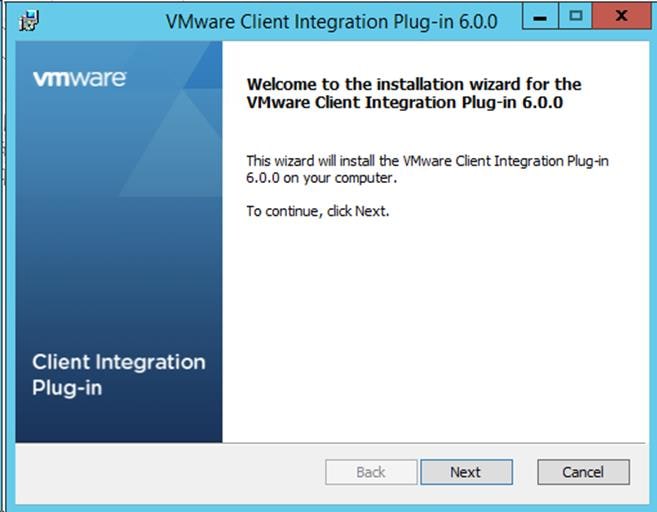The height and width of the screenshot is (512, 657).
Task: Open the installer icon in title bar
Action: coord(29,21)
